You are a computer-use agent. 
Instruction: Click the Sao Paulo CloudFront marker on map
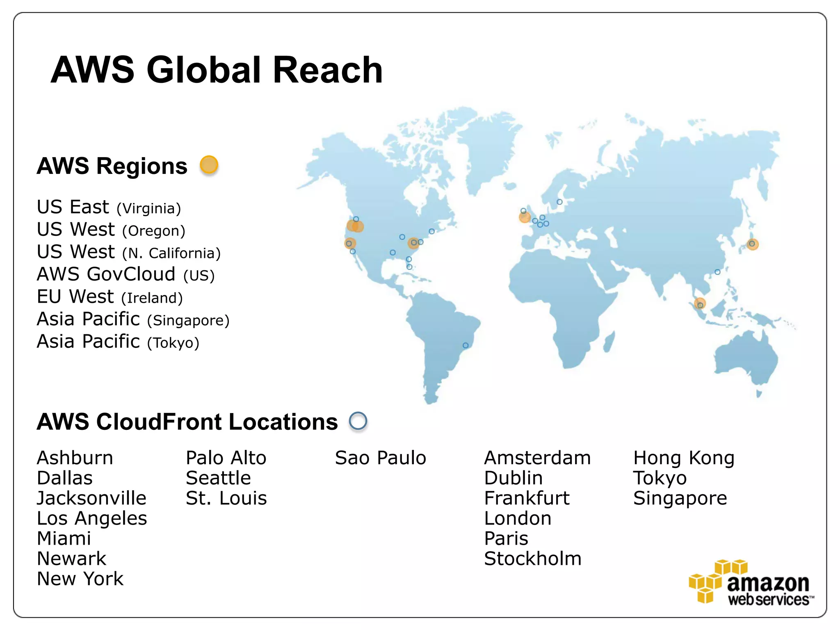click(466, 345)
